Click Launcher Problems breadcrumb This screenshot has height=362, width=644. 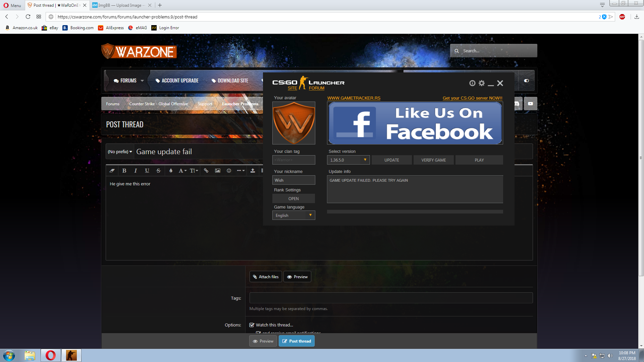[x=240, y=104]
